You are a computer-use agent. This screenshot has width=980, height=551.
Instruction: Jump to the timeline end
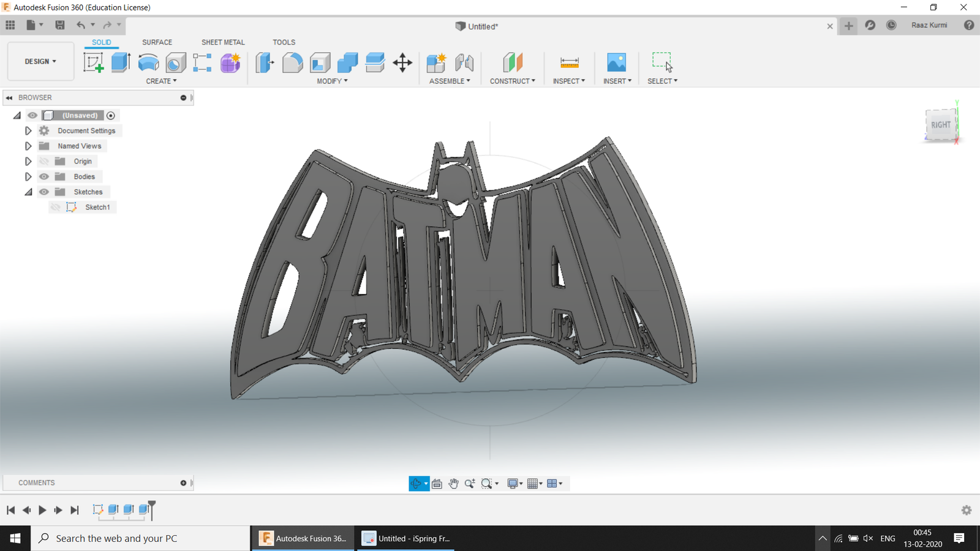coord(75,510)
